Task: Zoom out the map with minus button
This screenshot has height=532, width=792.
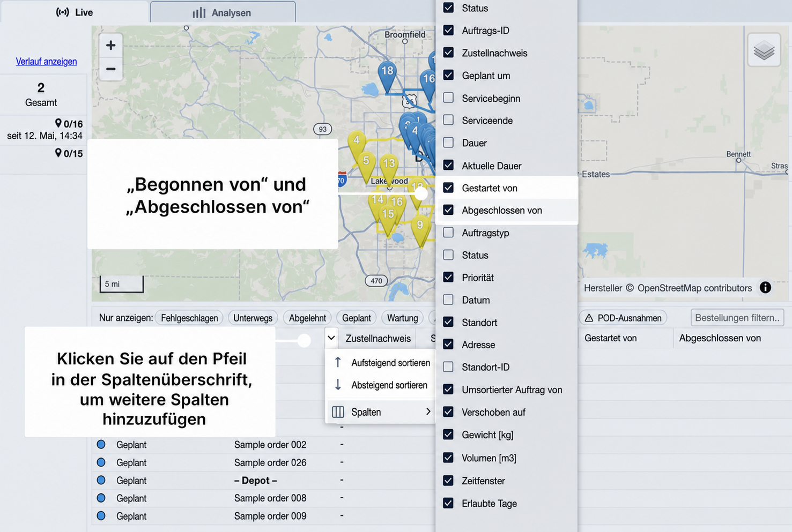Action: pos(110,69)
